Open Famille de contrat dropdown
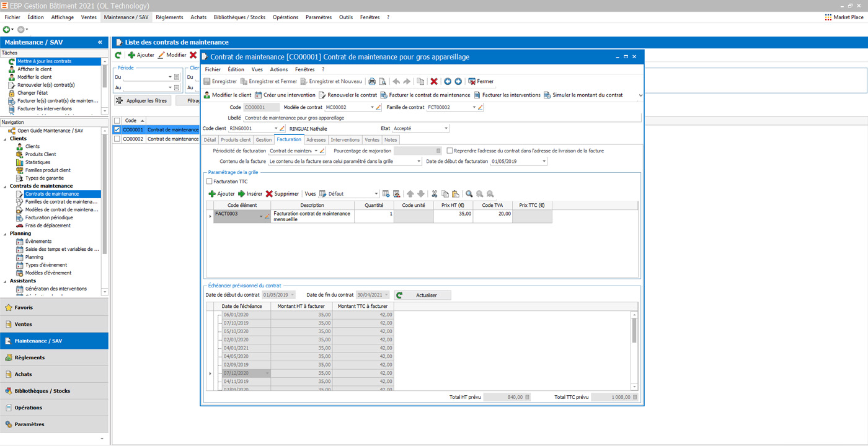 (474, 108)
